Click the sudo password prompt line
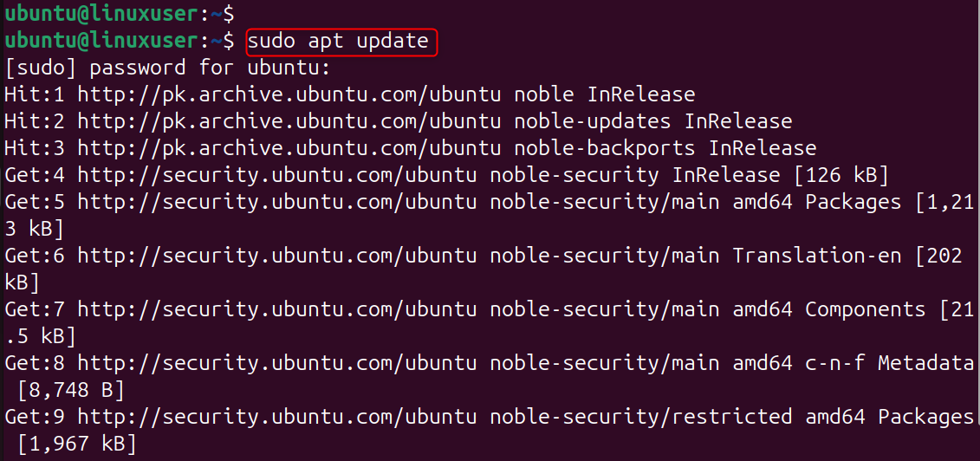980x461 pixels. tap(167, 68)
